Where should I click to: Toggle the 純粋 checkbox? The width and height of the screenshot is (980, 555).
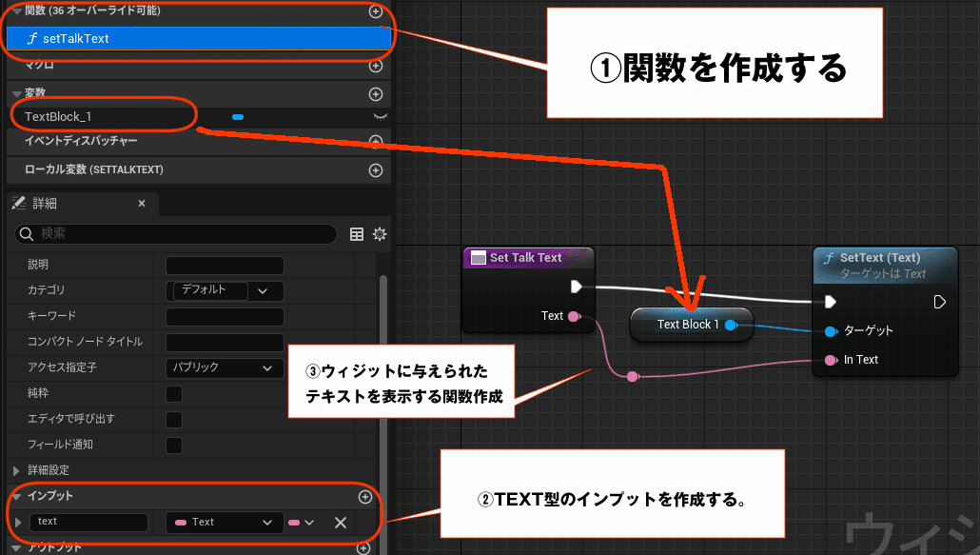(174, 394)
